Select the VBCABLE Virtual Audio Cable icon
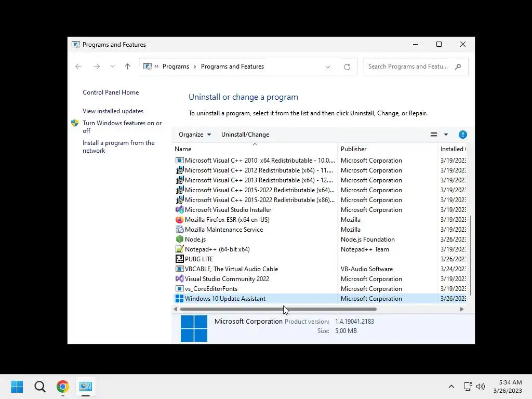 pyautogui.click(x=179, y=269)
